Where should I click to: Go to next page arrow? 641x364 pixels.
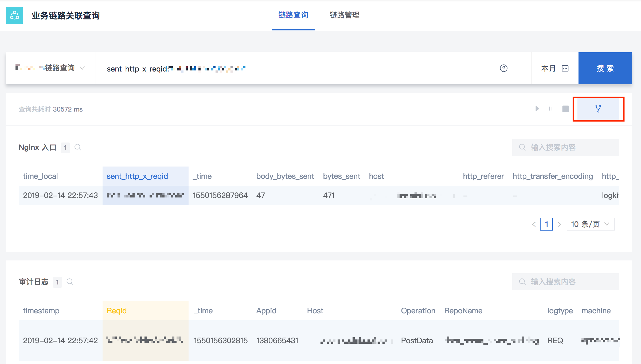[559, 224]
